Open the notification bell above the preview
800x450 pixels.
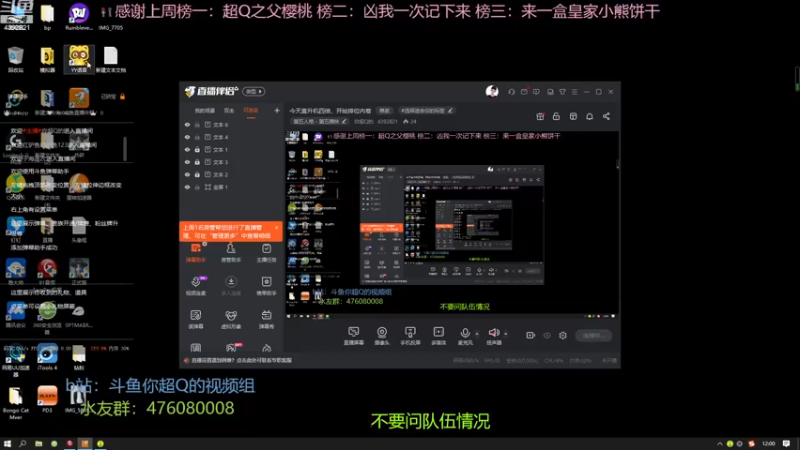(x=589, y=116)
